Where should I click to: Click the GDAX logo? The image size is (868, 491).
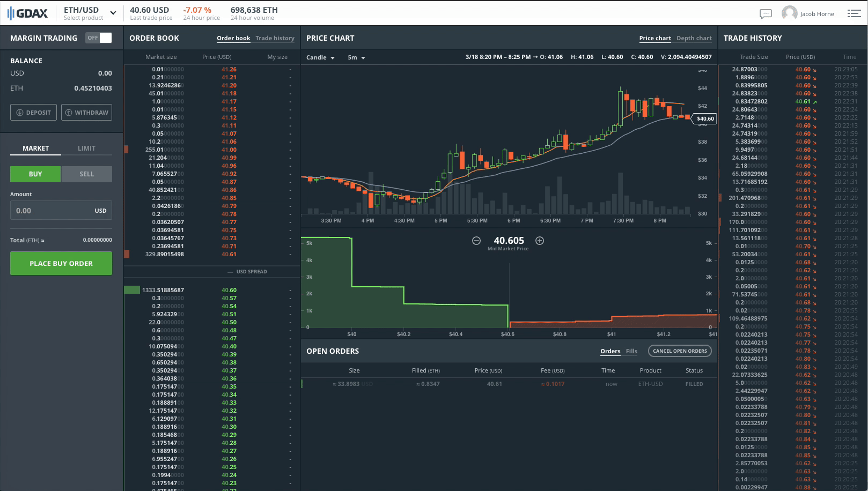point(27,13)
